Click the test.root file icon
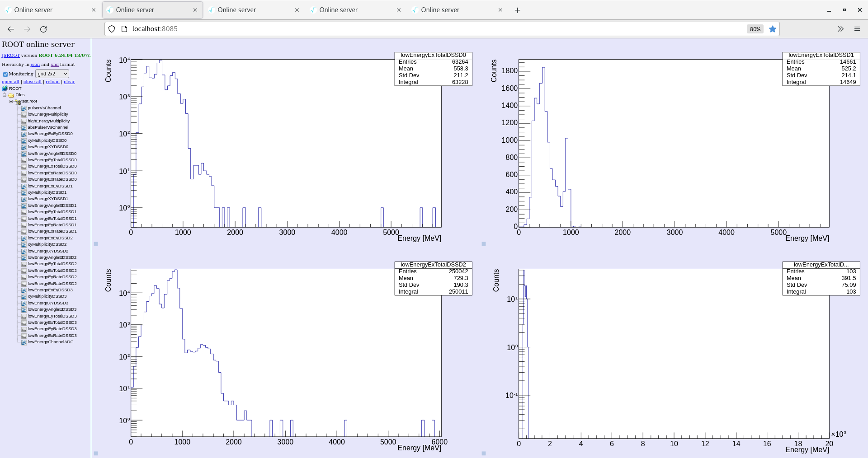The height and width of the screenshot is (458, 868). (x=19, y=101)
